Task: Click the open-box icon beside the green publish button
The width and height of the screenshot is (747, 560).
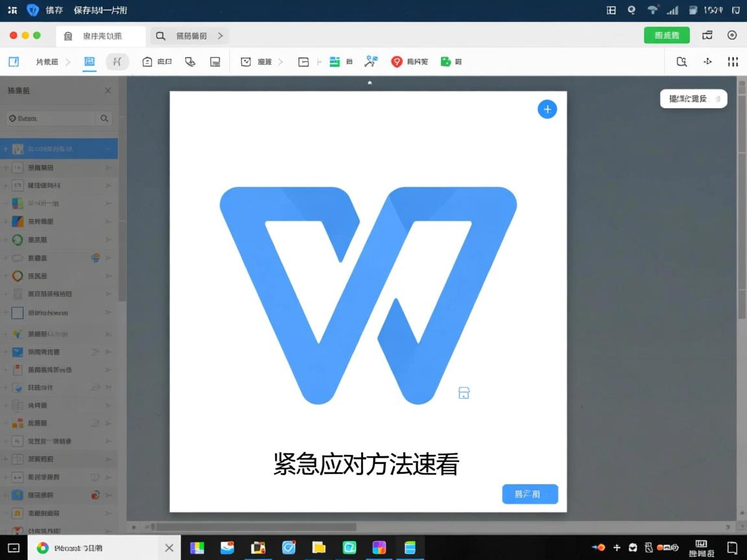Action: [x=707, y=36]
